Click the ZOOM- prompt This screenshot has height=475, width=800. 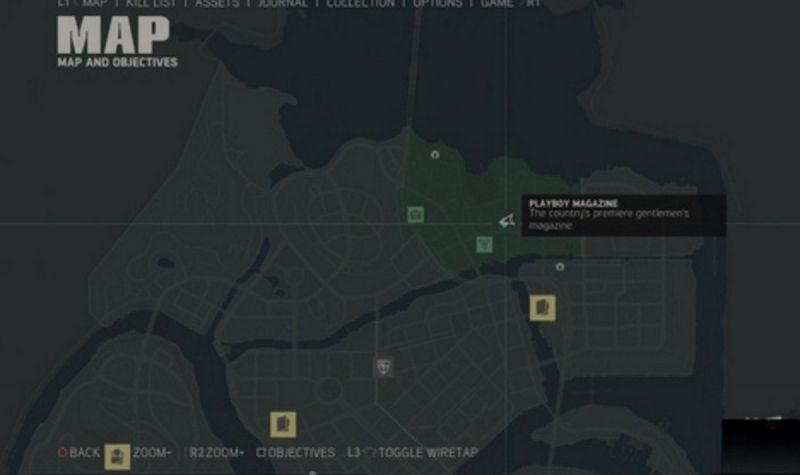click(152, 453)
